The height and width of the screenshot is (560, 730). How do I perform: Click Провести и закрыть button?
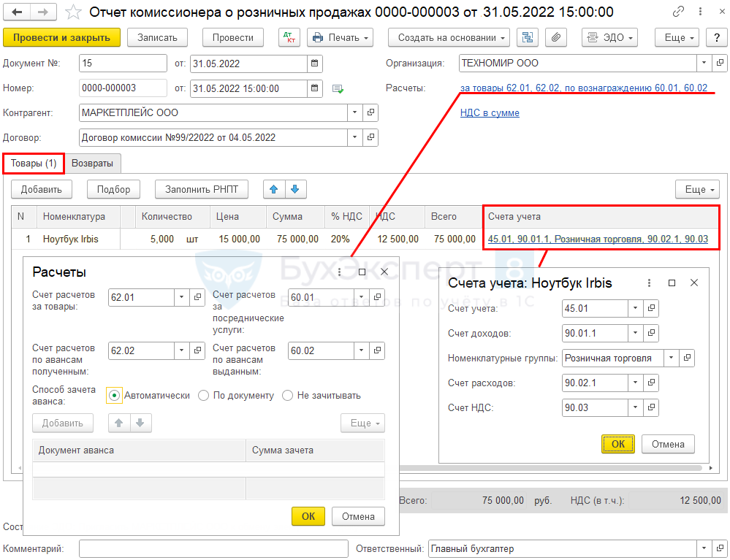point(61,38)
